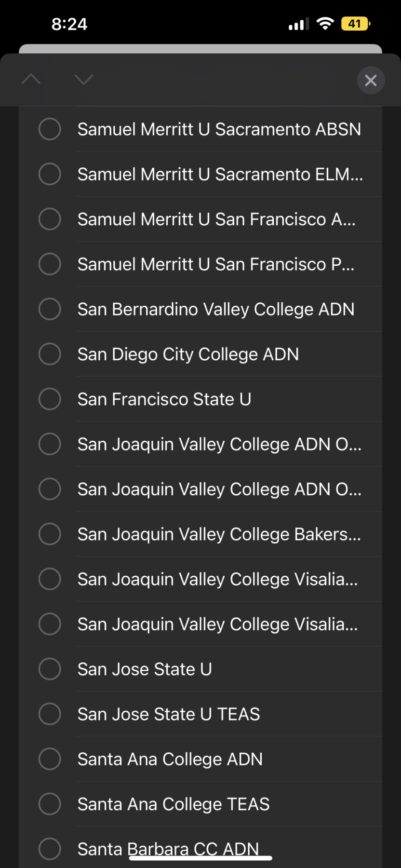Tap the previous field up chevron
Viewport: 401px width, 868px height.
31,79
